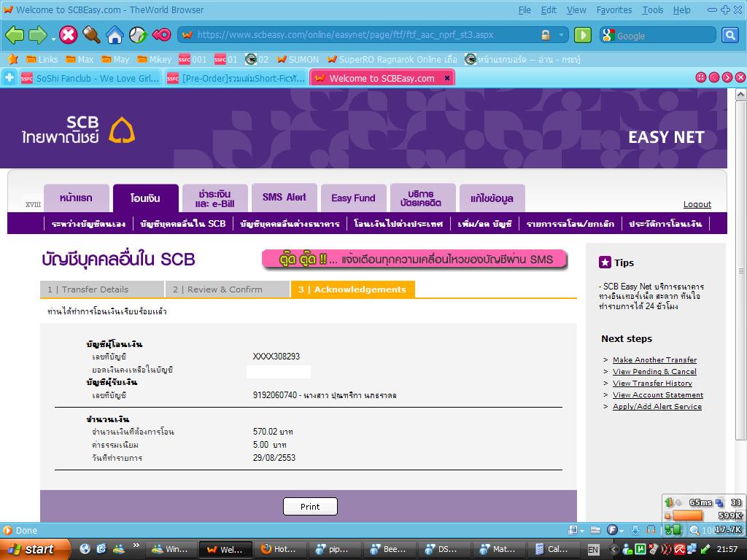Viewport: 747px width, 560px height.
Task: Click View Pending & Cancel link
Action: 654,371
